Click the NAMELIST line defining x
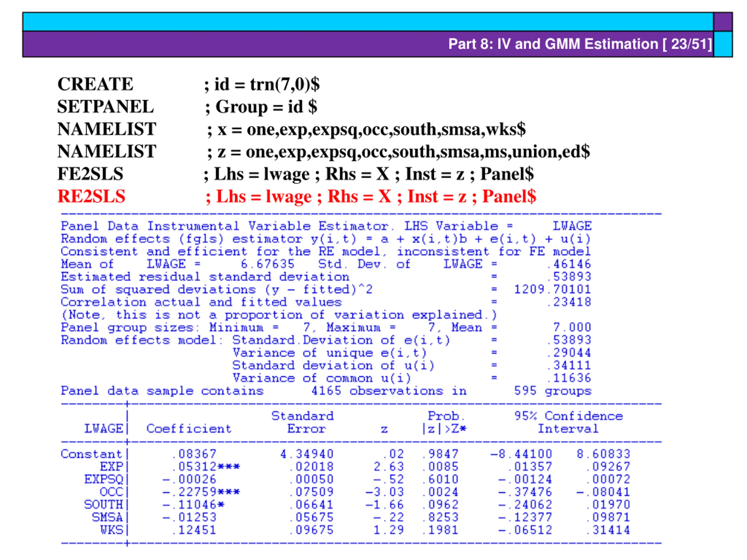 [292, 129]
